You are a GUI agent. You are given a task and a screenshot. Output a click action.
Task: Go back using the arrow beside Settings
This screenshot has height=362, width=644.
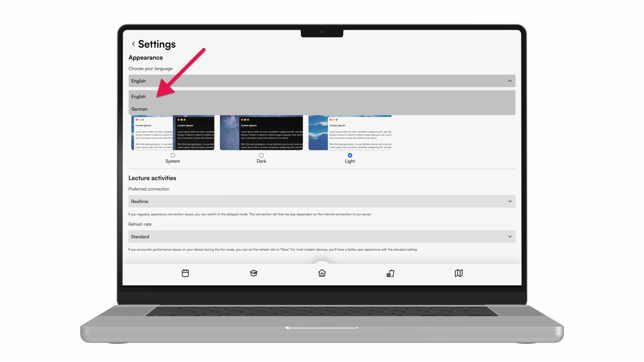(133, 44)
